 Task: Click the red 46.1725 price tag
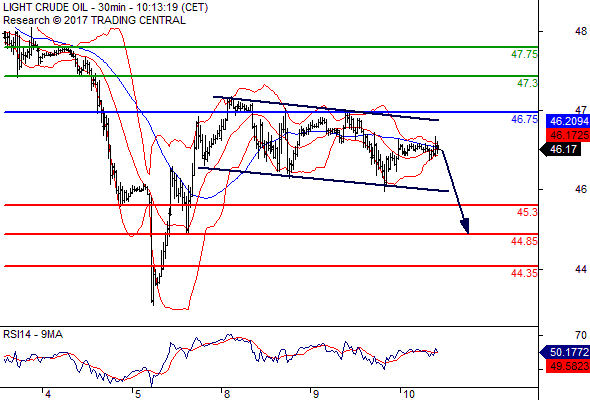pos(568,135)
